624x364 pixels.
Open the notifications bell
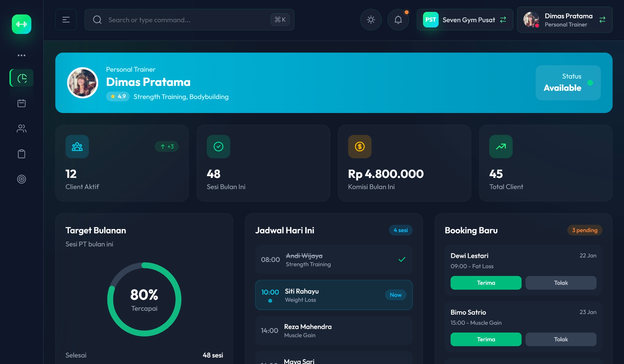pos(398,20)
